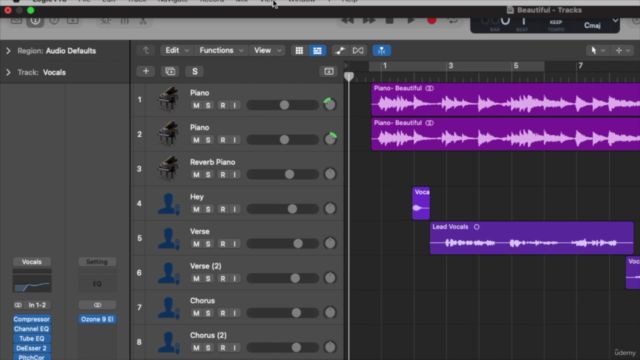
Task: Click the Fast Forward transport button
Action: point(369,20)
